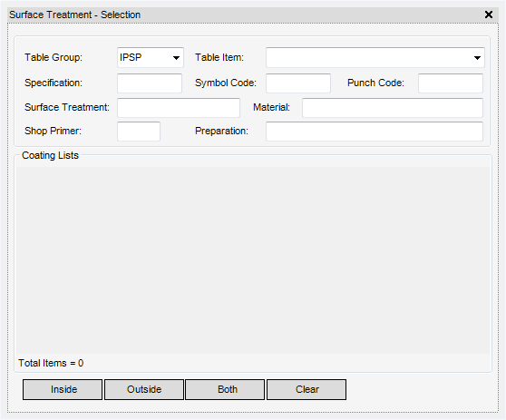
Task: Select the Preparation text field
Action: point(375,132)
